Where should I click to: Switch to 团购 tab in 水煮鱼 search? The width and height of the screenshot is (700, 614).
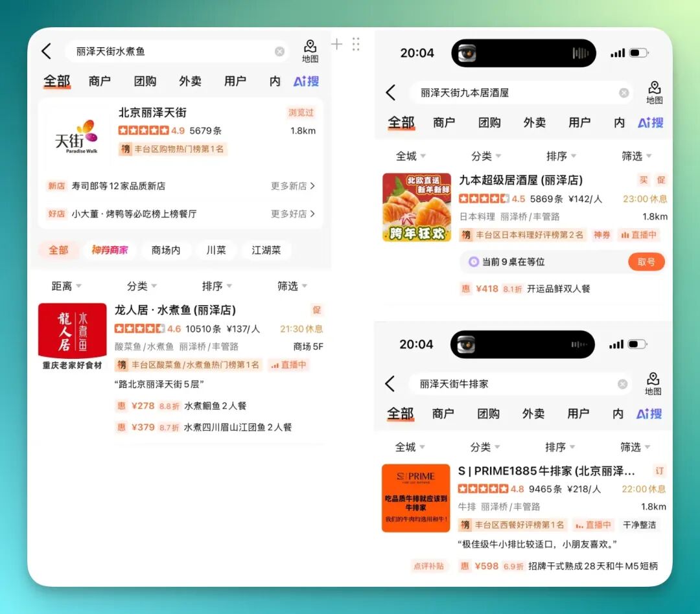tap(145, 81)
